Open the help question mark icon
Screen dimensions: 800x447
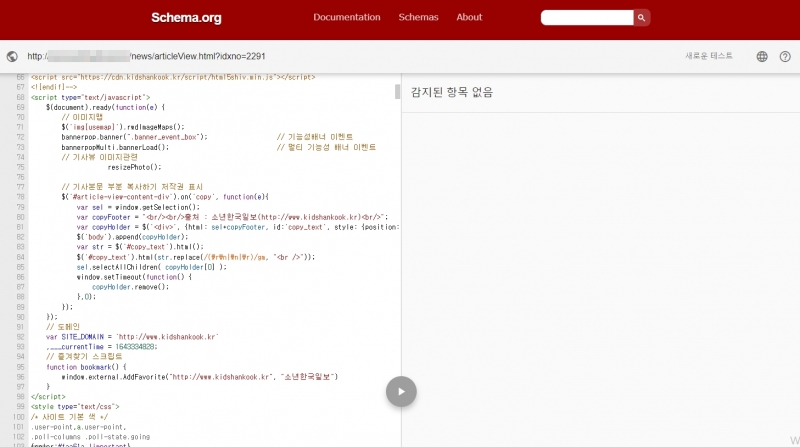pos(785,56)
